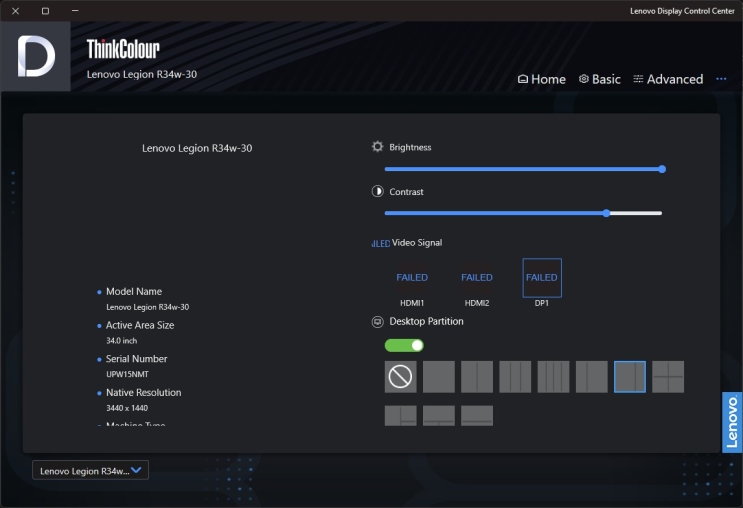
Task: Select the highlighted wide-left narrow-right layout
Action: 630,377
